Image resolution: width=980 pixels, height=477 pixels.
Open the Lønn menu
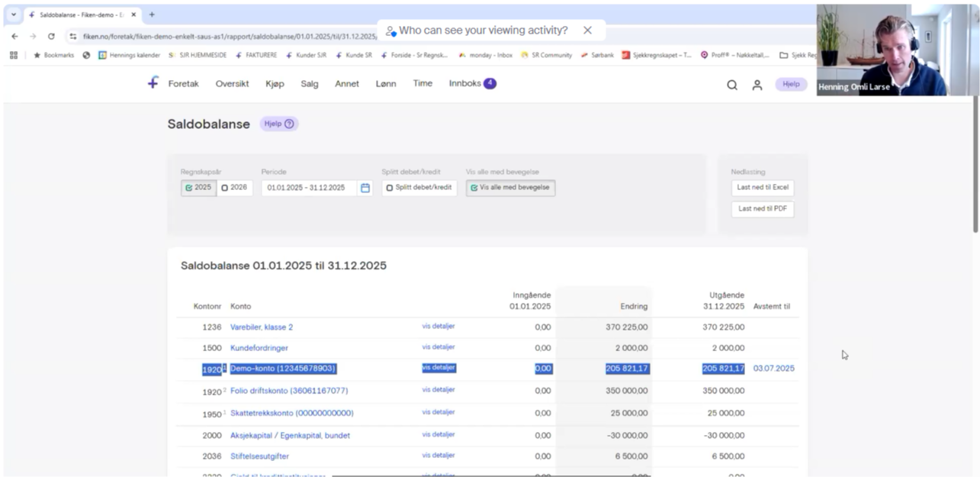click(x=386, y=84)
